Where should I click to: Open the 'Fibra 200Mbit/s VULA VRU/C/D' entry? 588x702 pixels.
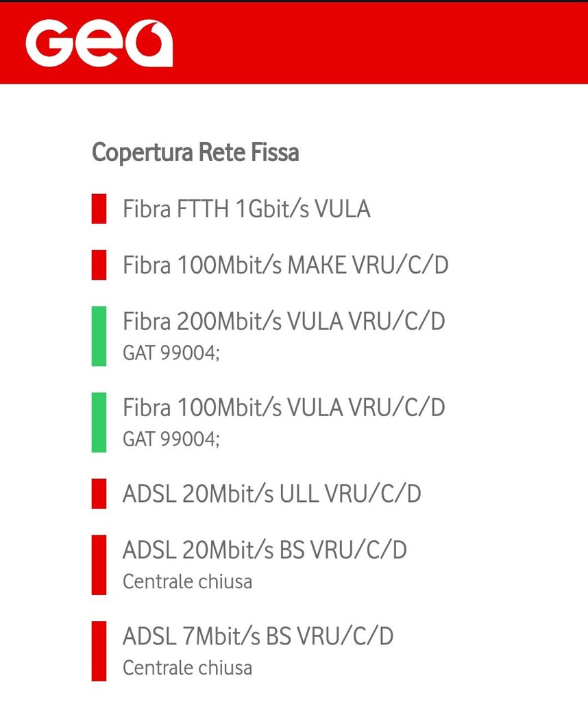click(284, 321)
